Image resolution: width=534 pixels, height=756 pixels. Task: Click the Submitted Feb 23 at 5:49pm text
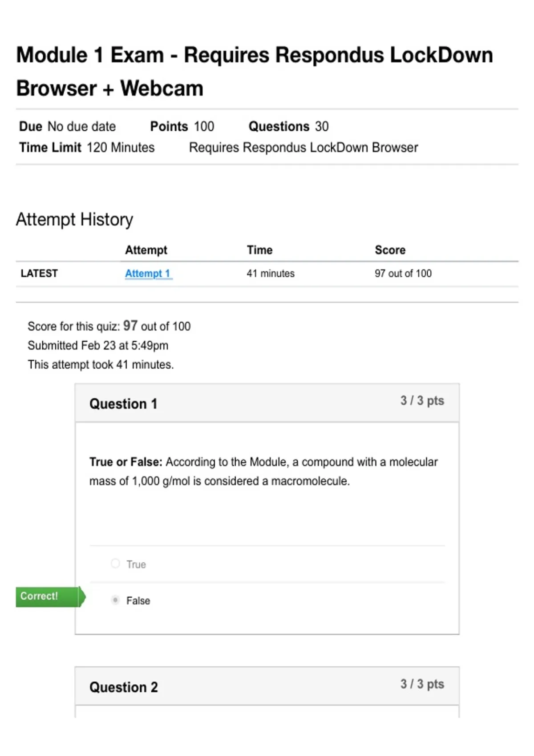click(x=98, y=346)
